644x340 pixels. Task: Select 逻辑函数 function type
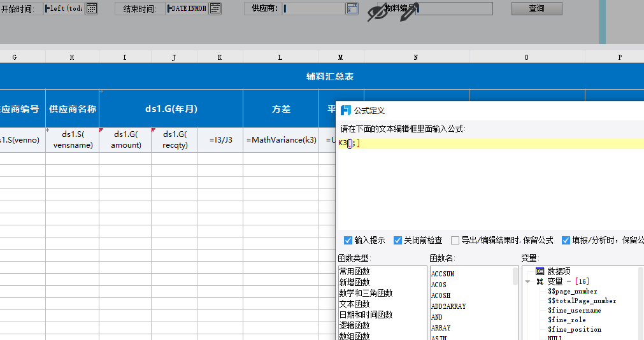tap(354, 325)
